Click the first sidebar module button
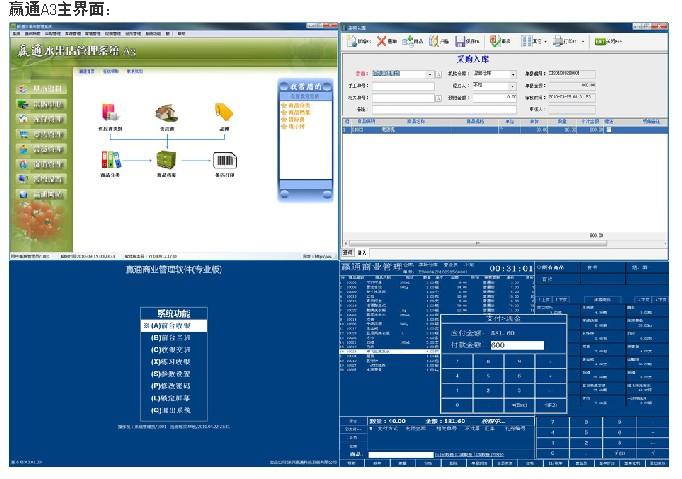Image resolution: width=682 pixels, height=479 pixels. [x=41, y=89]
